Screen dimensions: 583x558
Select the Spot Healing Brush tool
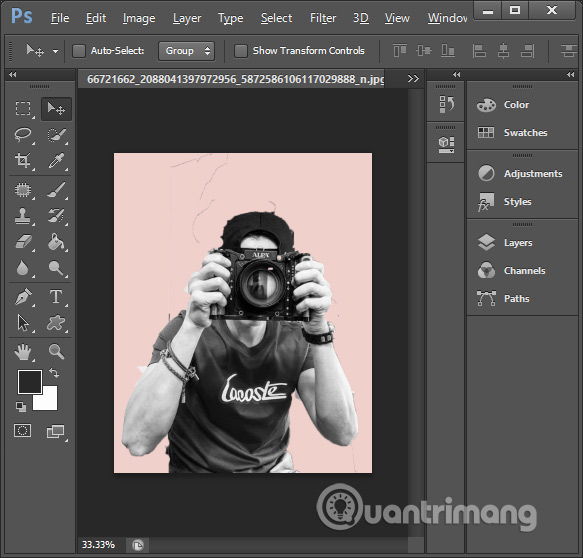[23, 190]
